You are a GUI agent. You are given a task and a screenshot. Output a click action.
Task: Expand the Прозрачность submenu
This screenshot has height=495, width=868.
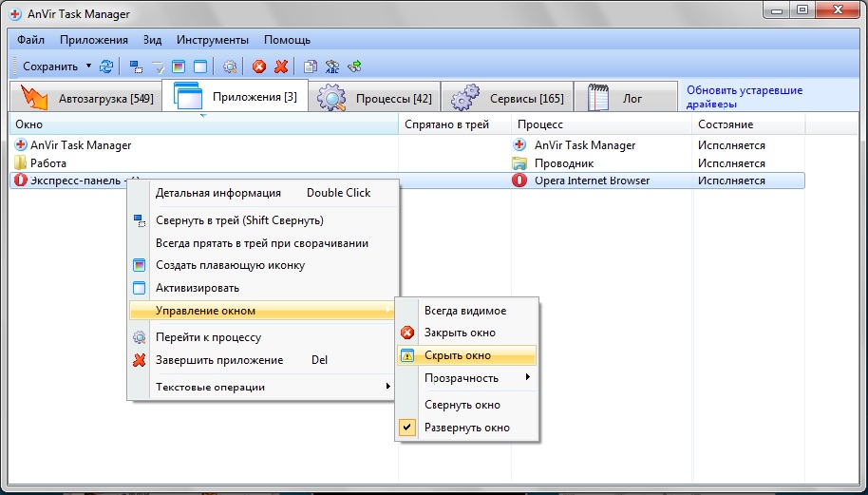tap(468, 377)
